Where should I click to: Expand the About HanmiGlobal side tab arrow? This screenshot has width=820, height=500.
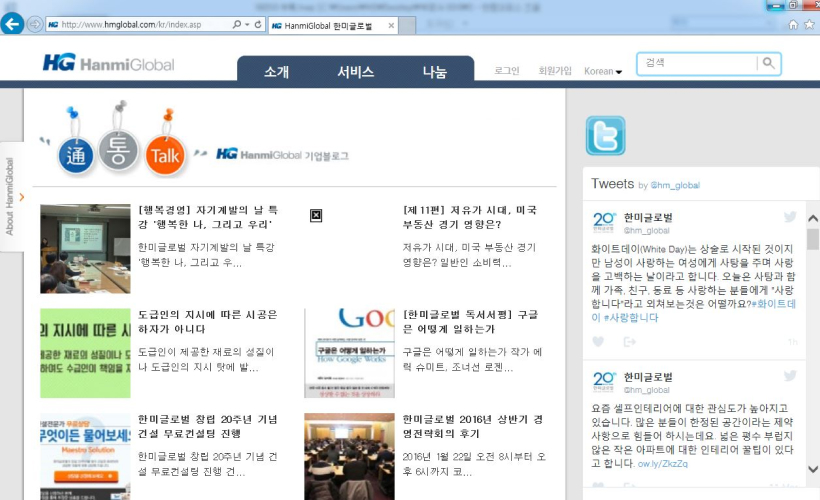(21, 197)
